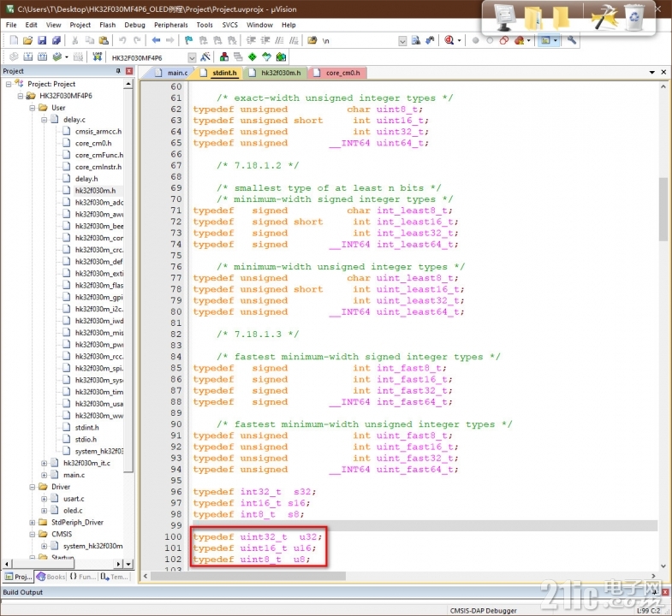Screen dimensions: 672x616
Task: Select stdio.h in project tree
Action: click(86, 440)
